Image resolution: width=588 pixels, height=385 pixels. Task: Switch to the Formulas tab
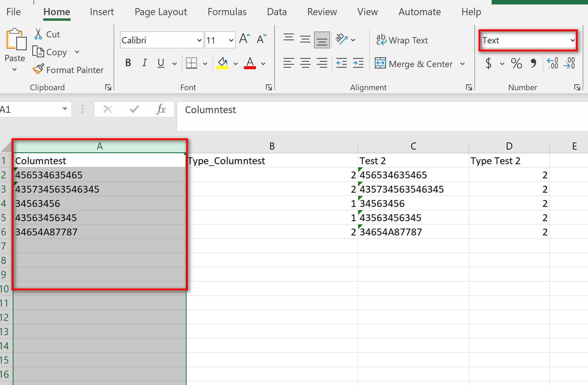[x=227, y=12]
